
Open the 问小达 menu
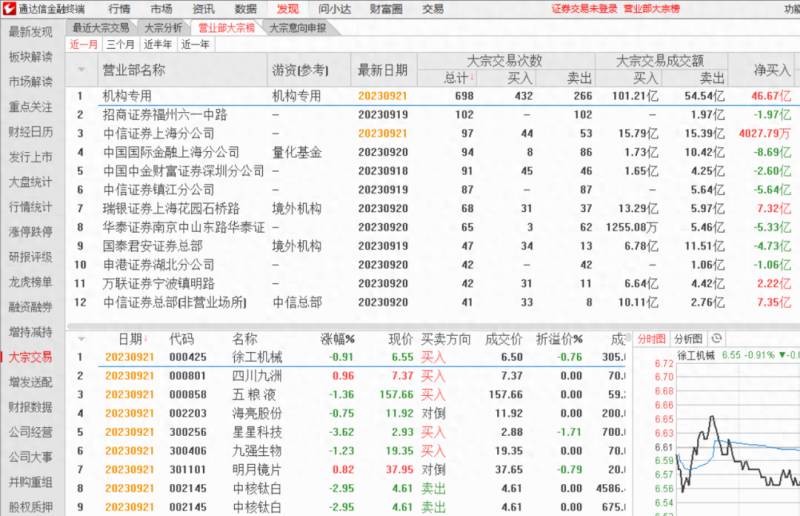coord(334,9)
